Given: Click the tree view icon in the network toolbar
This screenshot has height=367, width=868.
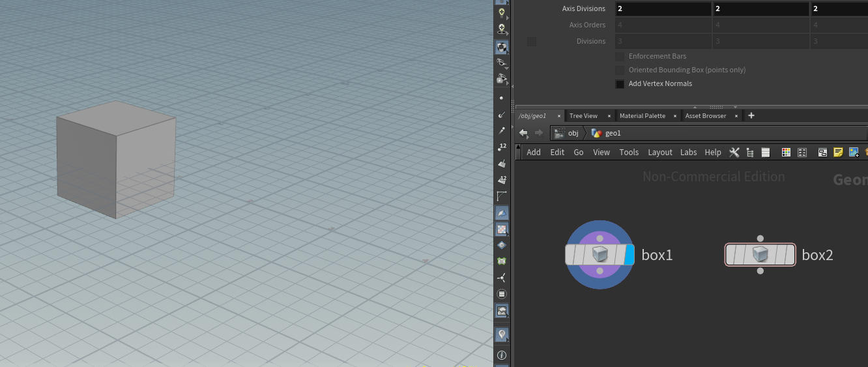Looking at the screenshot, I should pos(750,152).
